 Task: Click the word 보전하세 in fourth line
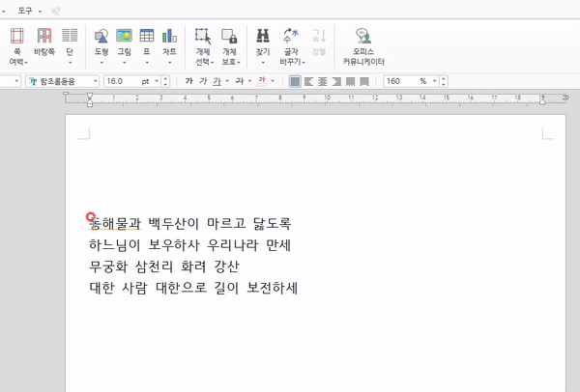coord(273,288)
